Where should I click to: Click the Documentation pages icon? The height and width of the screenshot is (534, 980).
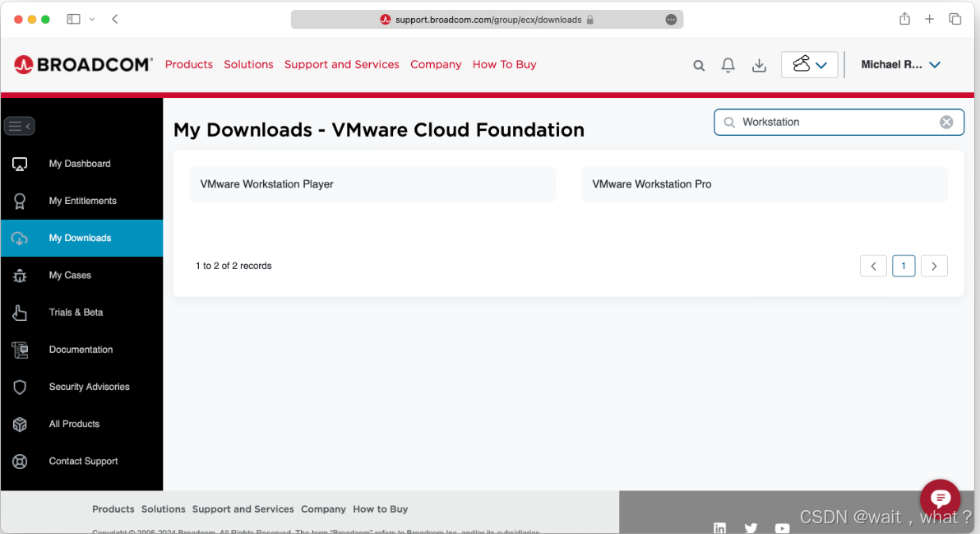click(x=20, y=350)
